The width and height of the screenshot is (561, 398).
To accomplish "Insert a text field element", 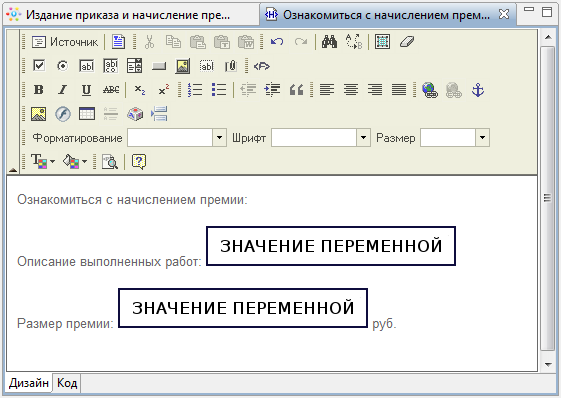I will 87,66.
